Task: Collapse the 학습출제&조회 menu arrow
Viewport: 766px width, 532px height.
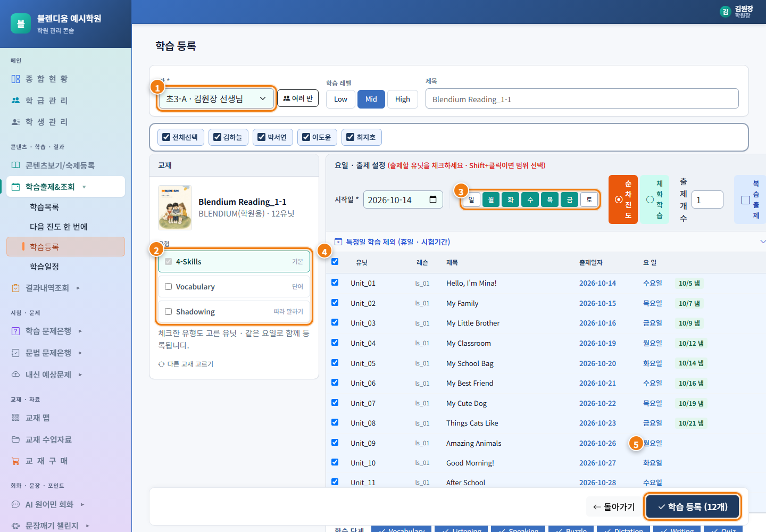Action: tap(84, 187)
